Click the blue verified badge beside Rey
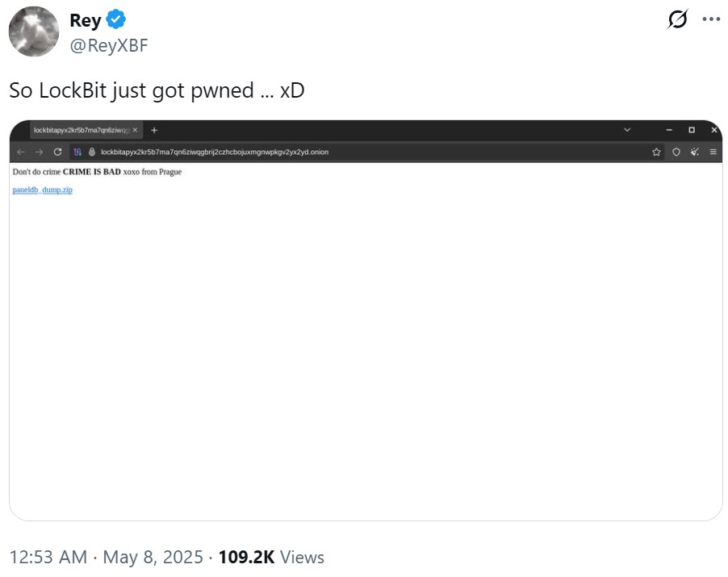The height and width of the screenshot is (577, 728). pos(116,20)
